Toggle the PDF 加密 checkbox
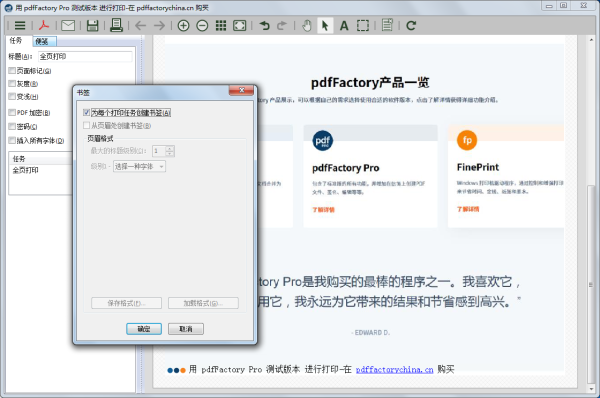 tap(12, 113)
